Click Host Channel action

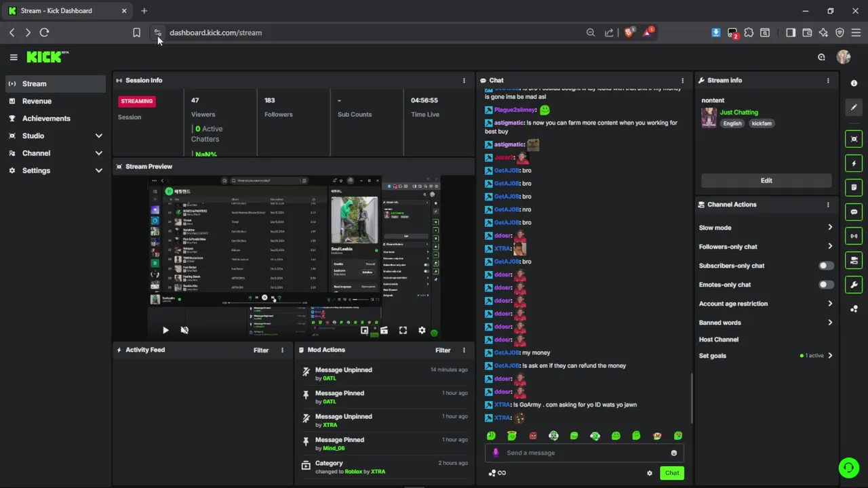tap(719, 340)
